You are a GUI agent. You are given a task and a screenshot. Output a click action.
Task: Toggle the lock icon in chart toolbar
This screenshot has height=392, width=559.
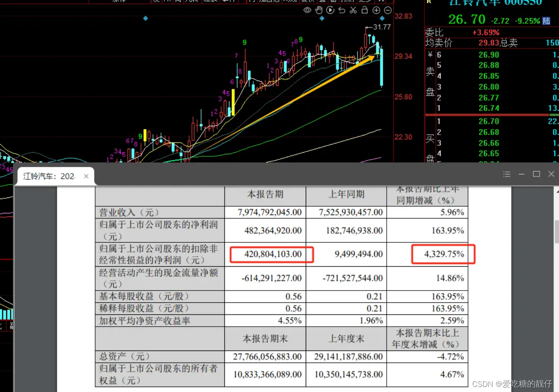[364, 10]
